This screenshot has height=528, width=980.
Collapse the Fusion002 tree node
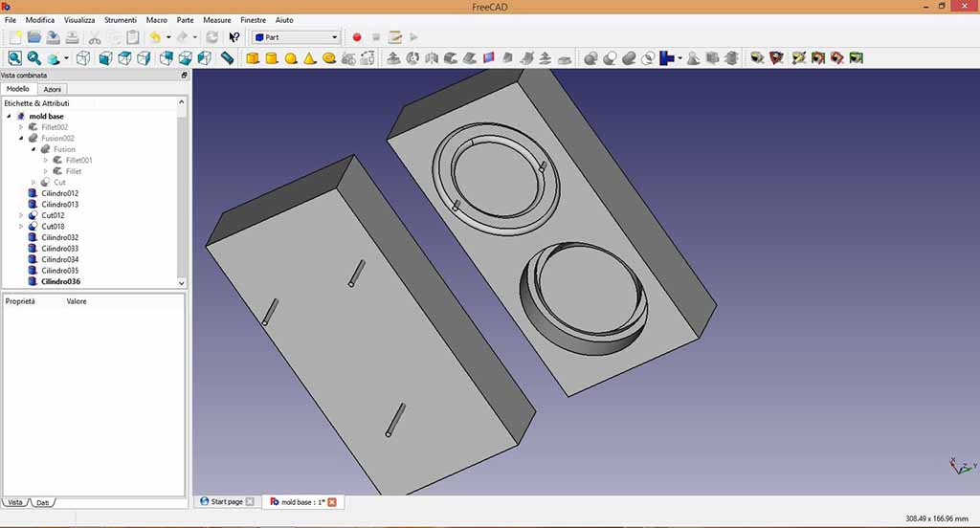pyautogui.click(x=21, y=138)
